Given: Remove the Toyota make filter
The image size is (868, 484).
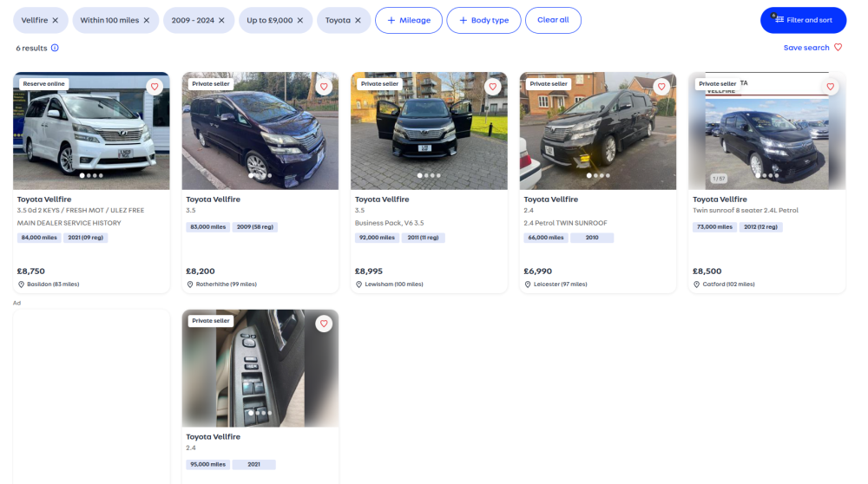Looking at the screenshot, I should pyautogui.click(x=358, y=21).
